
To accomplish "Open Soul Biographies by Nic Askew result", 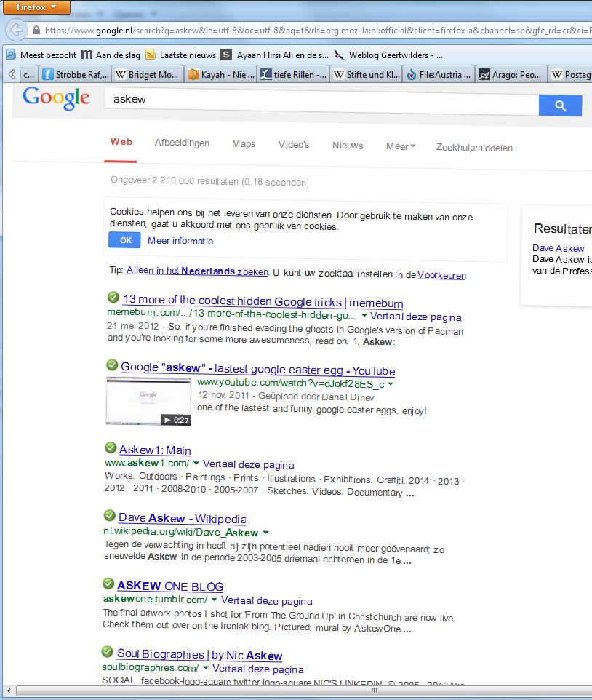I will (x=199, y=655).
